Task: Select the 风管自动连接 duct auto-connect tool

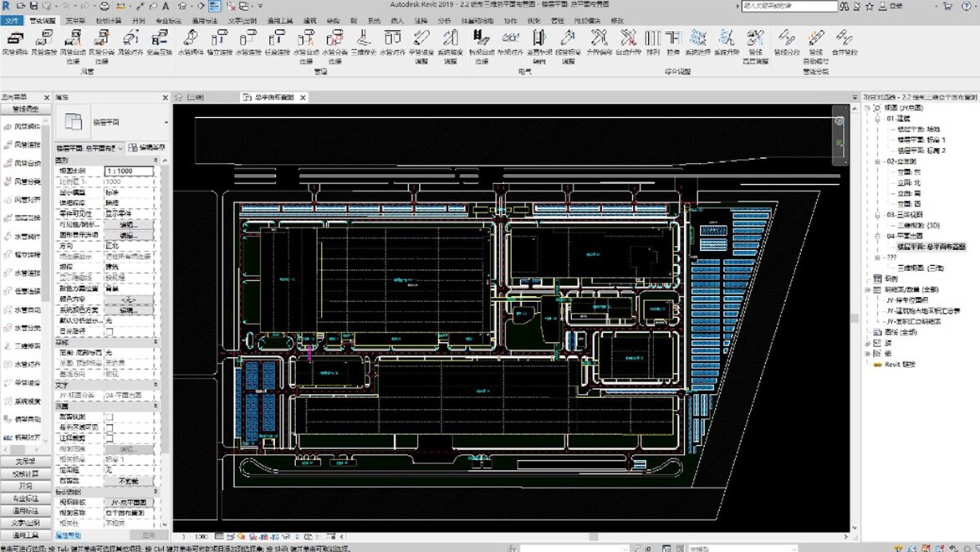Action: (73, 46)
